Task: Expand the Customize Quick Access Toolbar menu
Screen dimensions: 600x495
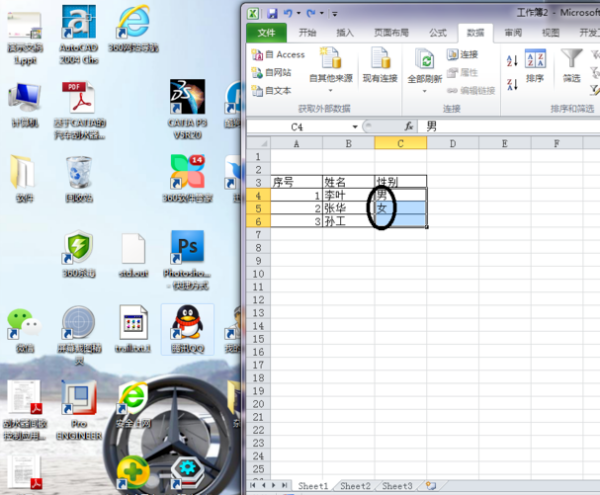Action: [x=335, y=14]
